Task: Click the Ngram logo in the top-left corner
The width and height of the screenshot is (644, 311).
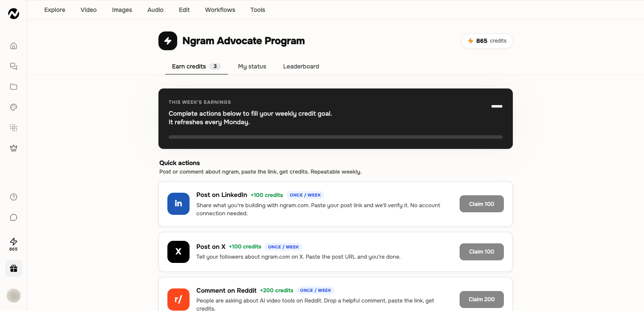Action: pos(14,14)
